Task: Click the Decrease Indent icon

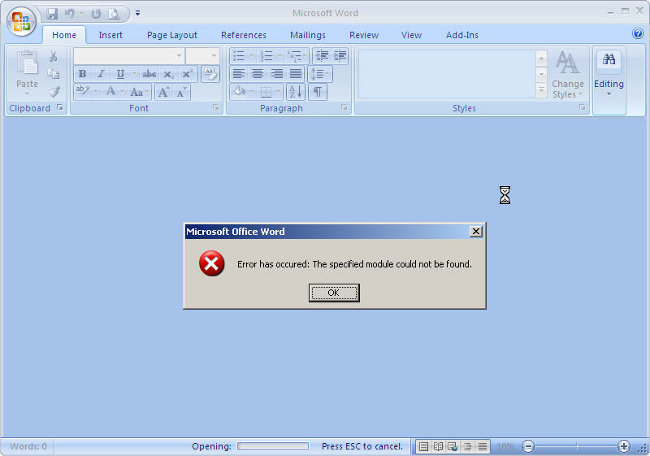Action: [321, 56]
